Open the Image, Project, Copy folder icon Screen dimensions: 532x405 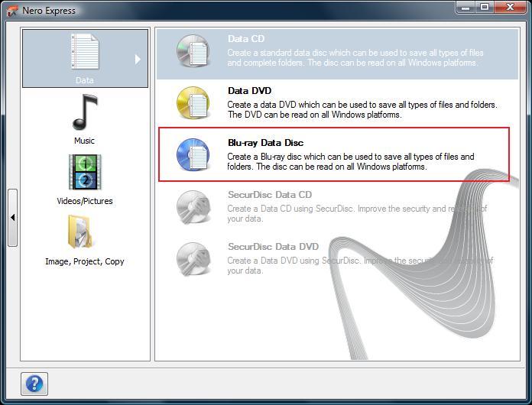tap(80, 232)
